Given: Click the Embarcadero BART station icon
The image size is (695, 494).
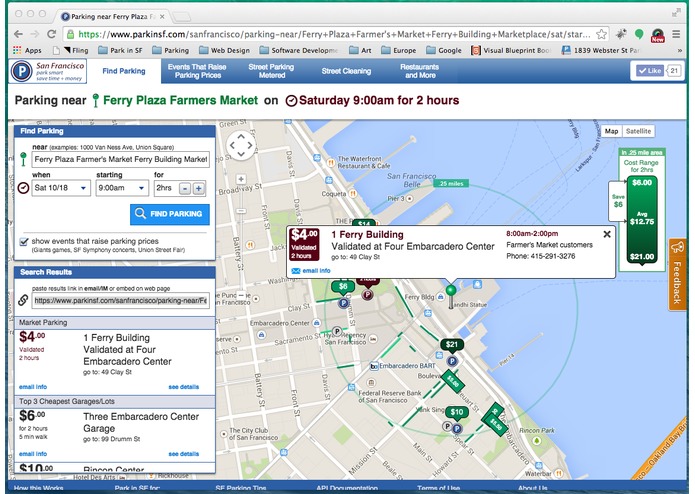Looking at the screenshot, I should pyautogui.click(x=374, y=366).
